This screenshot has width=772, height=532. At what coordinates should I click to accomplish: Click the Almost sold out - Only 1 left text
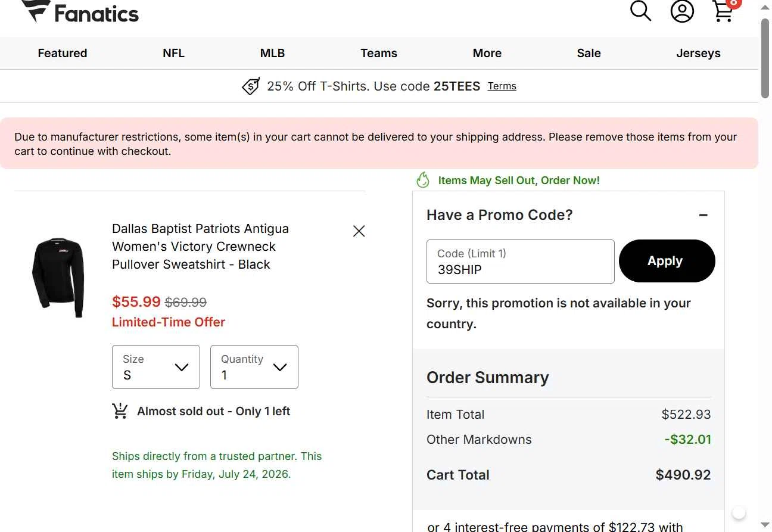coord(214,412)
